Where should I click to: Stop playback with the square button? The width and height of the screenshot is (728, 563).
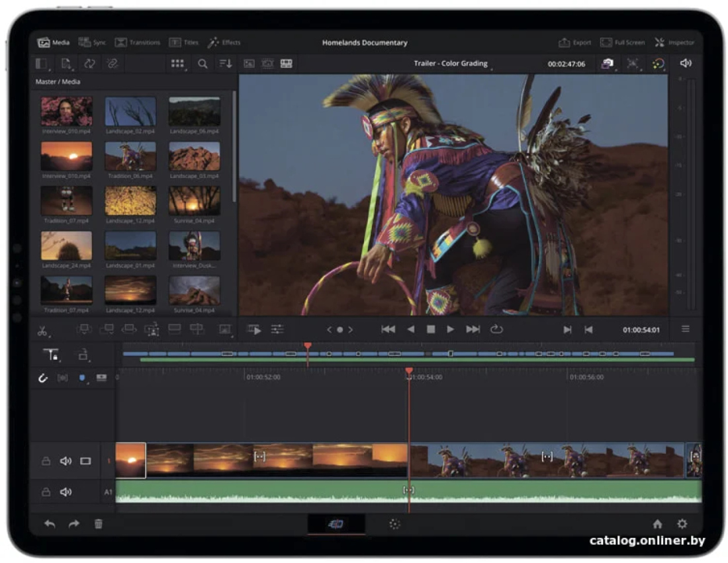pyautogui.click(x=430, y=329)
